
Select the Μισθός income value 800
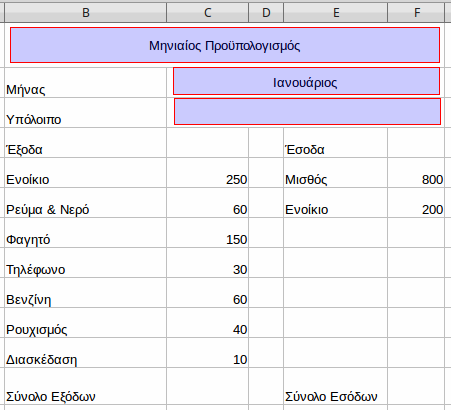point(416,173)
